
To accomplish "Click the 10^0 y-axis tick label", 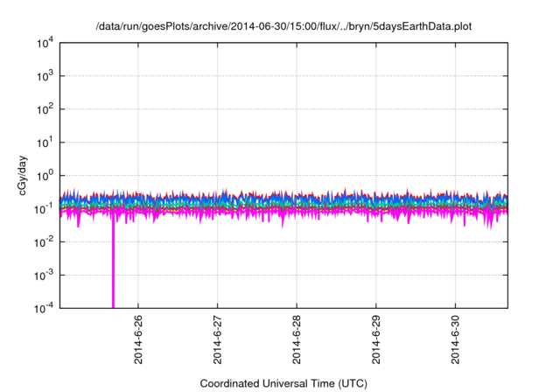I will (x=45, y=176).
